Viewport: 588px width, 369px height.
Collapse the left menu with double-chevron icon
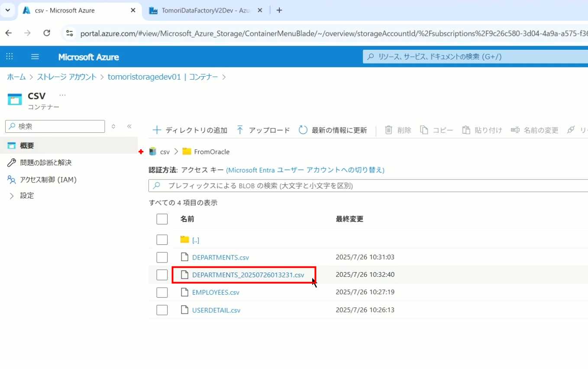point(129,126)
